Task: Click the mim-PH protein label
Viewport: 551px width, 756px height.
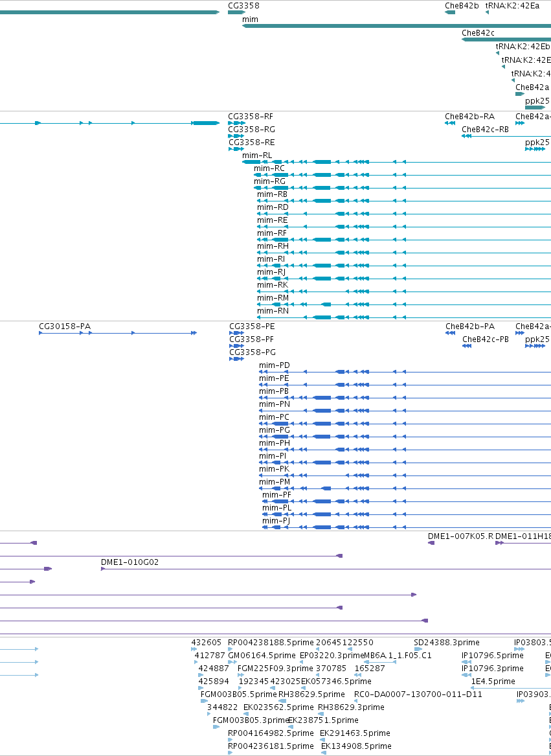Action: pos(275,443)
